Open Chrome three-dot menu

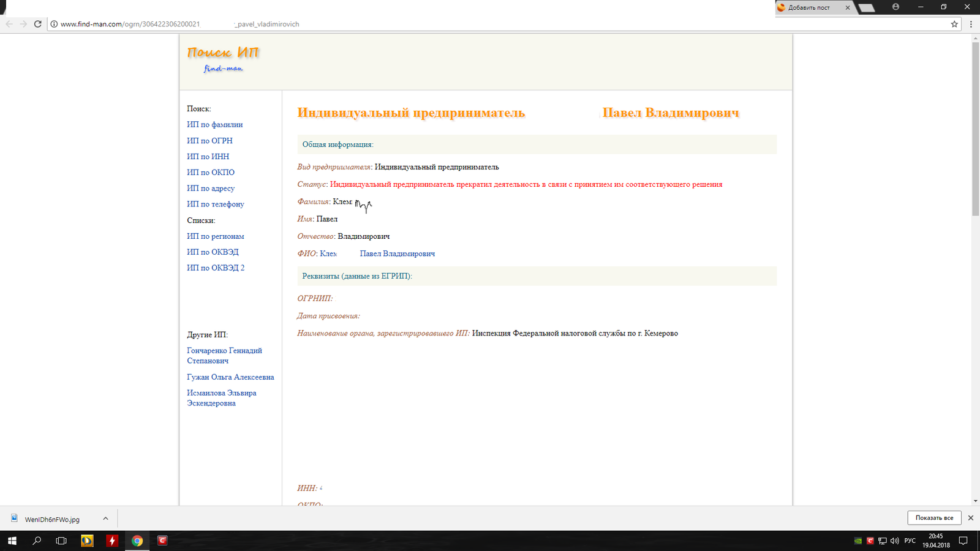[971, 24]
